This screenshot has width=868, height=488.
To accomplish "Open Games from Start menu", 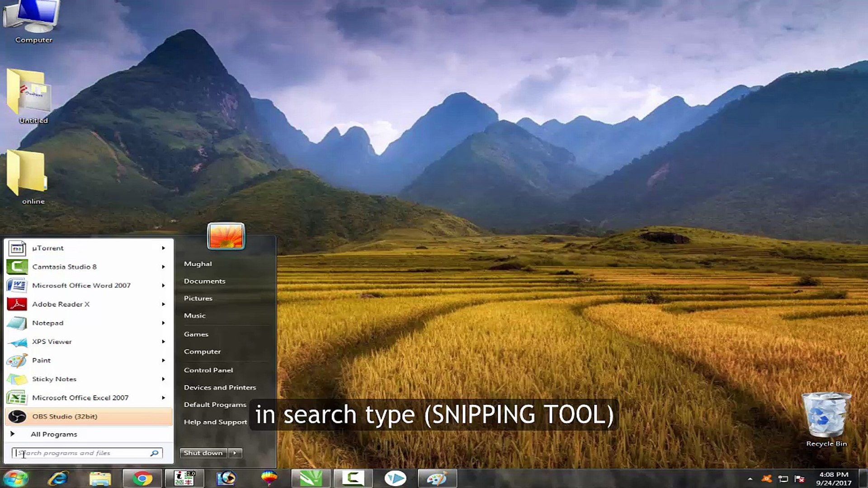I will click(196, 334).
